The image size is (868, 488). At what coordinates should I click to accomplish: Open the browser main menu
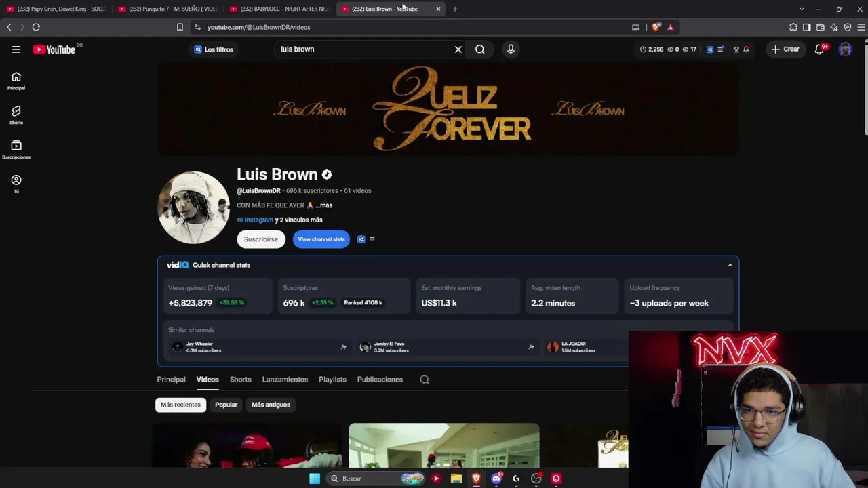(x=861, y=27)
